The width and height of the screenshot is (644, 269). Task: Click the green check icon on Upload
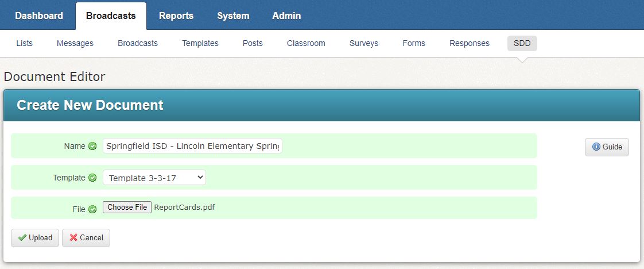coord(22,238)
